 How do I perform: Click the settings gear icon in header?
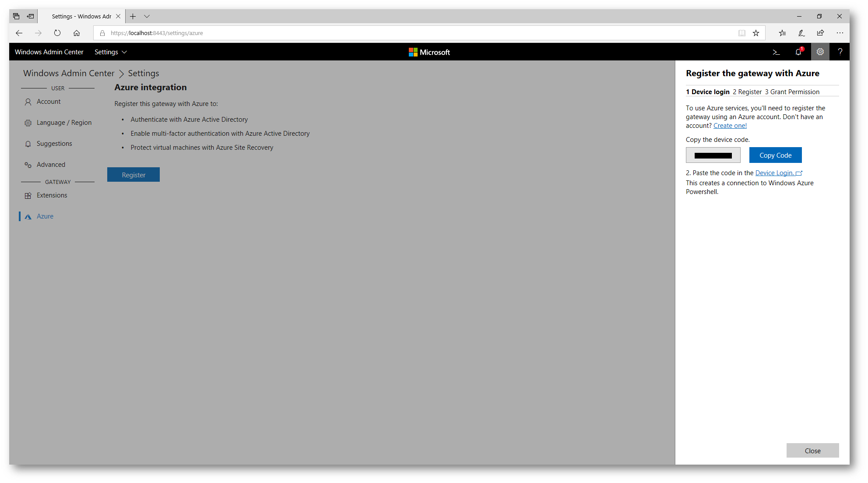click(820, 52)
